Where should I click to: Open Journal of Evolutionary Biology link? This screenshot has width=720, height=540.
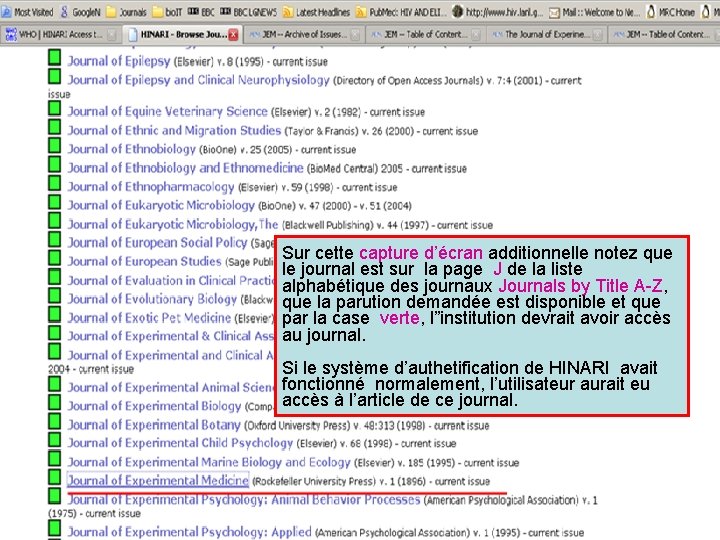tap(152, 299)
